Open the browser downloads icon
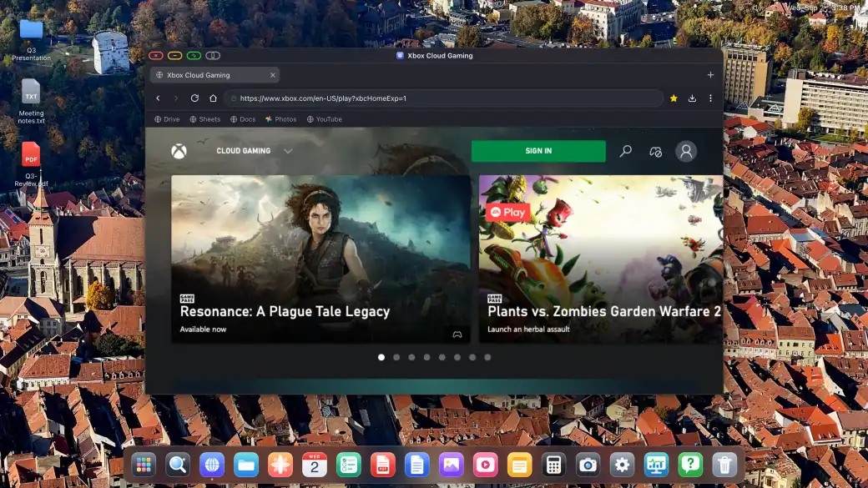 (692, 98)
